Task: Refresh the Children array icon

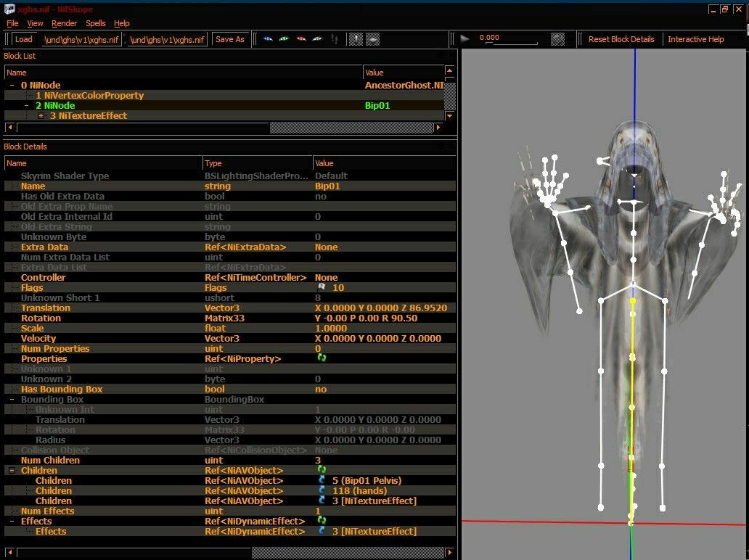Action: [x=322, y=470]
